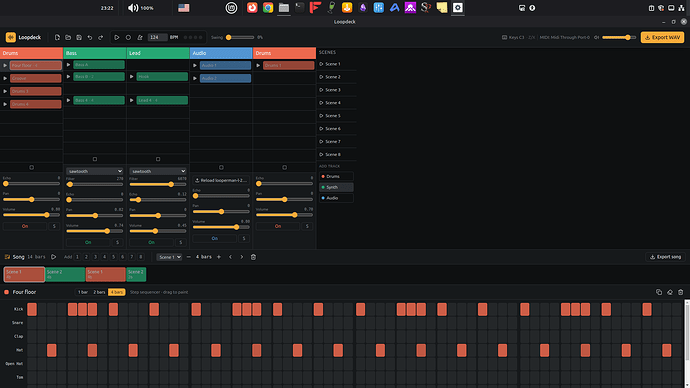
Task: Delete the selected song section with trash icon
Action: coord(253,257)
